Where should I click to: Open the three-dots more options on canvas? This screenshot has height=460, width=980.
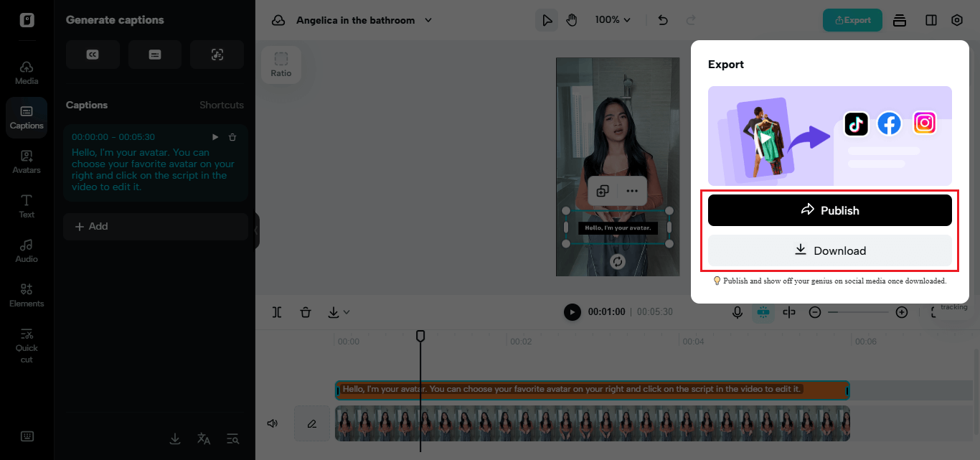pos(632,191)
